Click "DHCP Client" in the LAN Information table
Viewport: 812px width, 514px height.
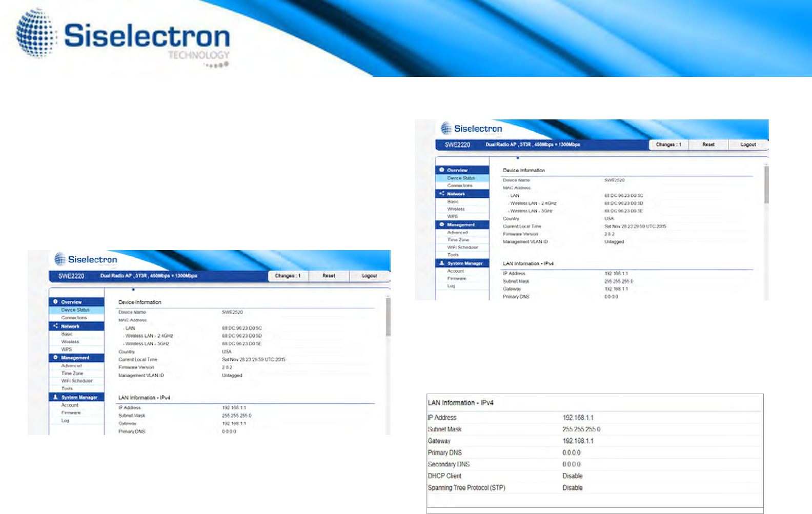pyautogui.click(x=444, y=476)
